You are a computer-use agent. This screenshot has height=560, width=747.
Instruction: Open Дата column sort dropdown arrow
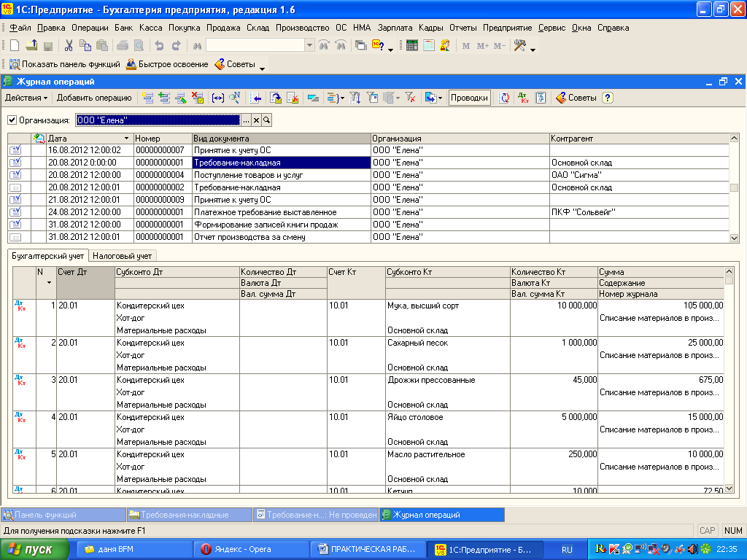point(126,139)
